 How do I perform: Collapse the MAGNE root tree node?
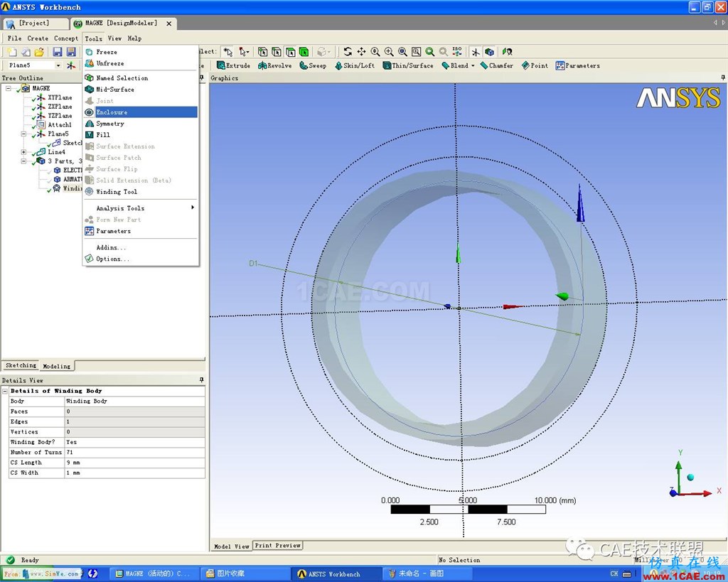point(9,88)
